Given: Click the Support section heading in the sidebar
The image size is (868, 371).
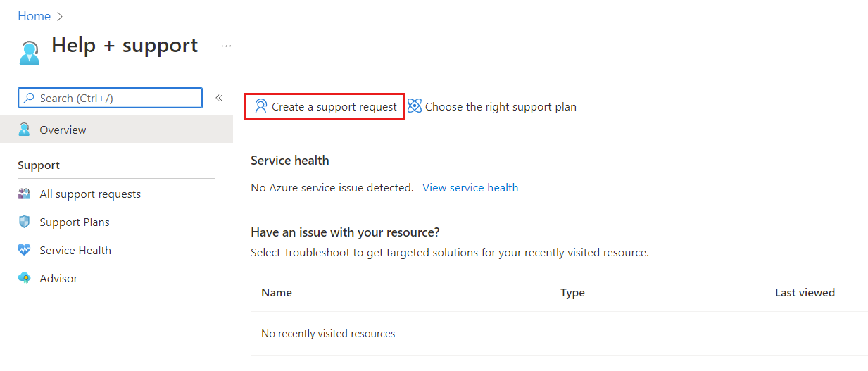Looking at the screenshot, I should tap(39, 165).
